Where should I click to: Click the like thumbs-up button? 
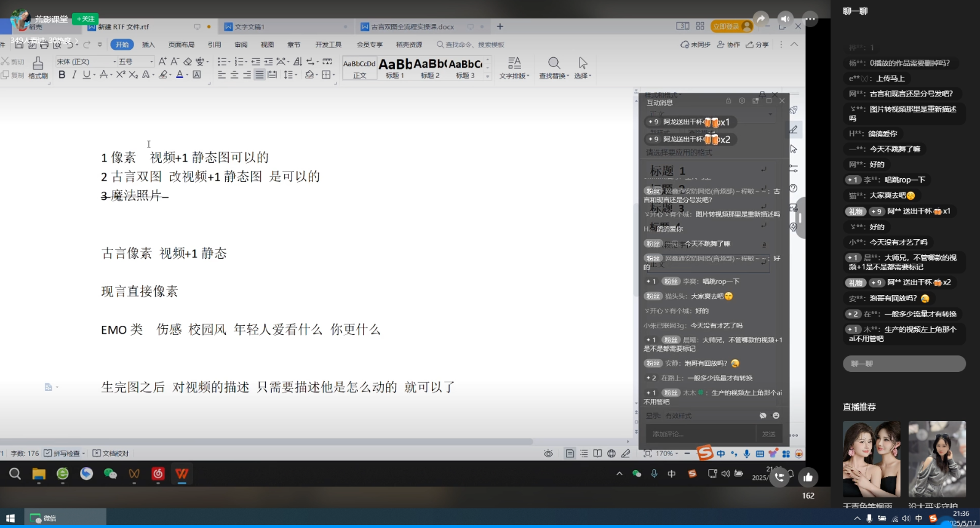click(x=808, y=477)
